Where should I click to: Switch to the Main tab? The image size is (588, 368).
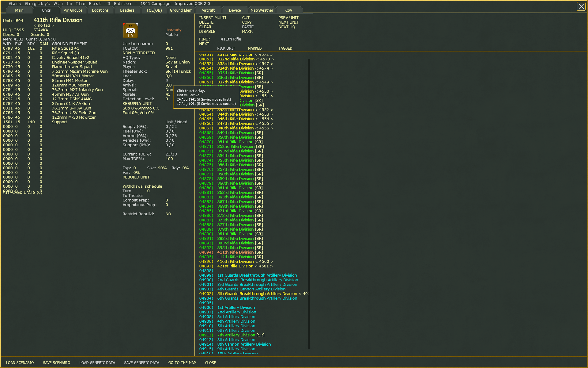[x=19, y=10]
